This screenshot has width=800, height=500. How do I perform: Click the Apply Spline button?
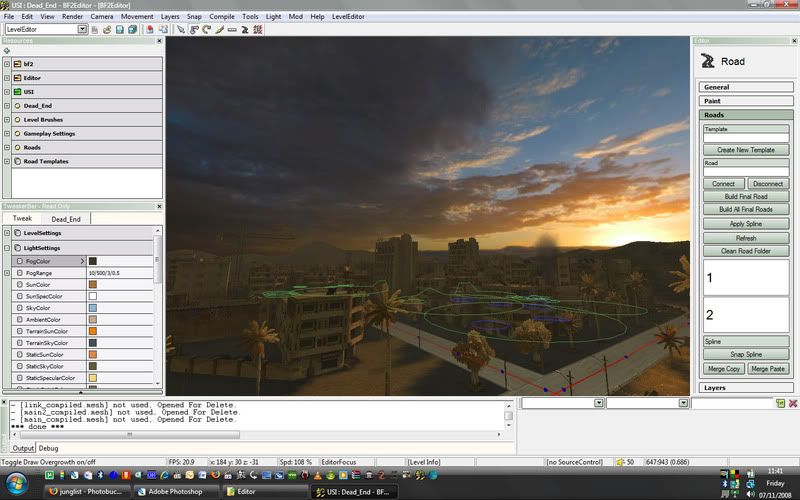[x=746, y=223]
